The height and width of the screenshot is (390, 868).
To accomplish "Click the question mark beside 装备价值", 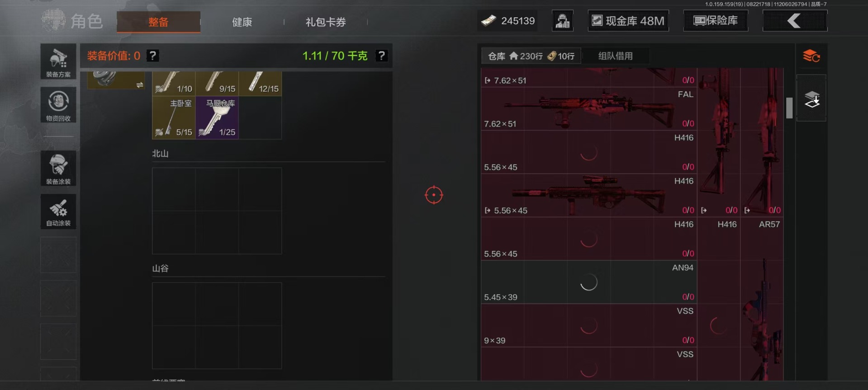I will tap(153, 56).
